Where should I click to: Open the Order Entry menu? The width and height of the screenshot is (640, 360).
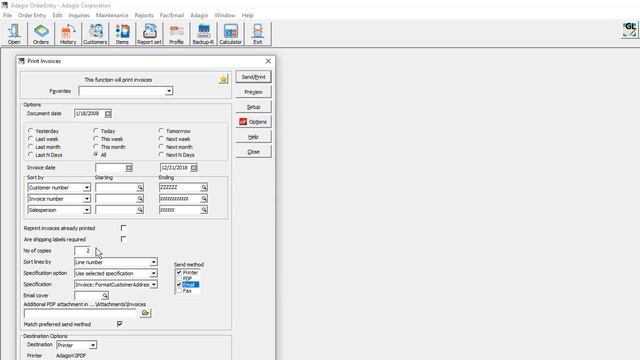(32, 15)
